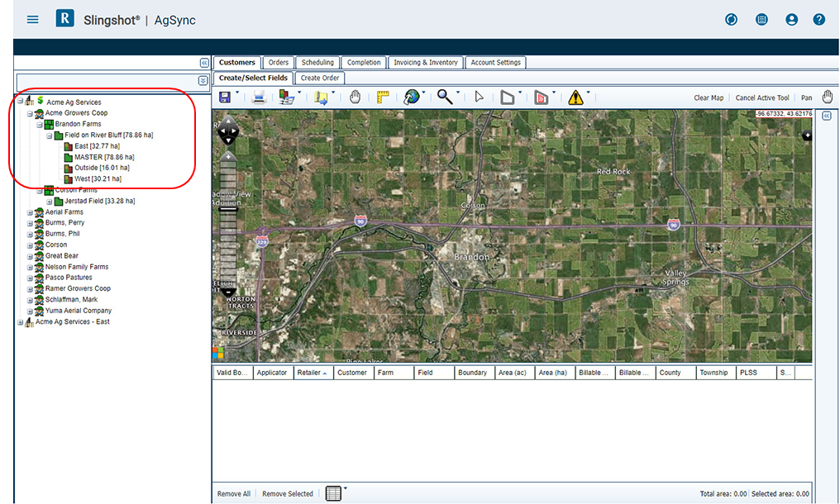Sort by the Retailer column header

[x=313, y=373]
